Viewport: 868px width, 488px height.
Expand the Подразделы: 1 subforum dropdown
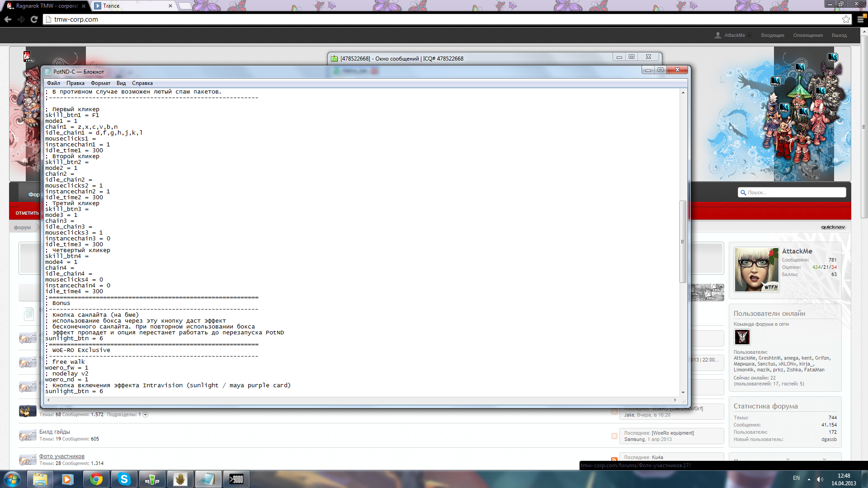tap(145, 414)
